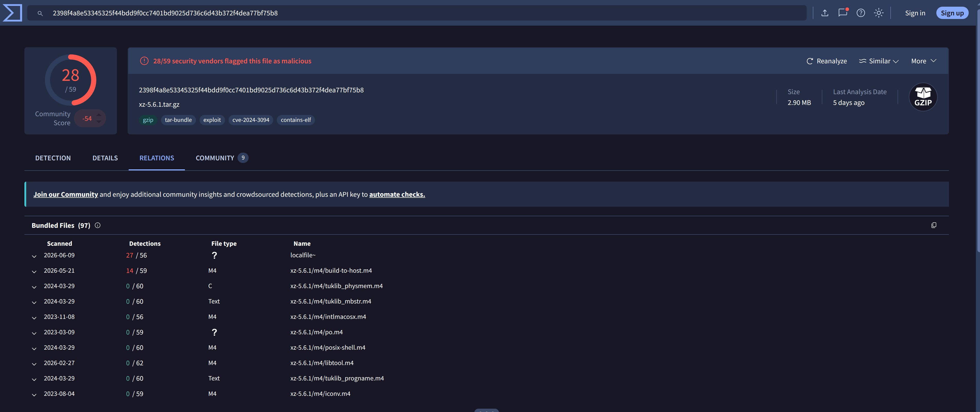This screenshot has height=412, width=980.
Task: Click the cve-2024-3094 tag
Action: [x=251, y=120]
